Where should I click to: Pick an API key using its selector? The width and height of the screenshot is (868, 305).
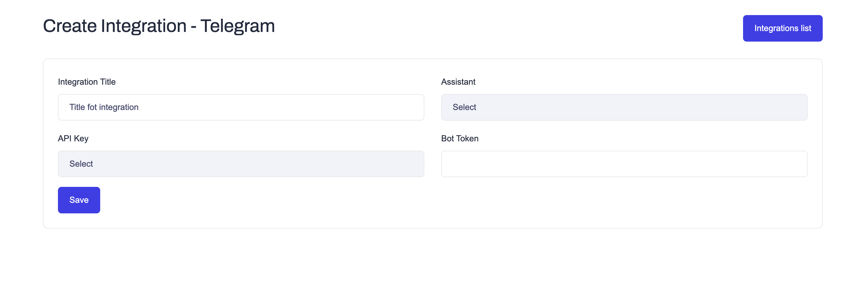(241, 164)
